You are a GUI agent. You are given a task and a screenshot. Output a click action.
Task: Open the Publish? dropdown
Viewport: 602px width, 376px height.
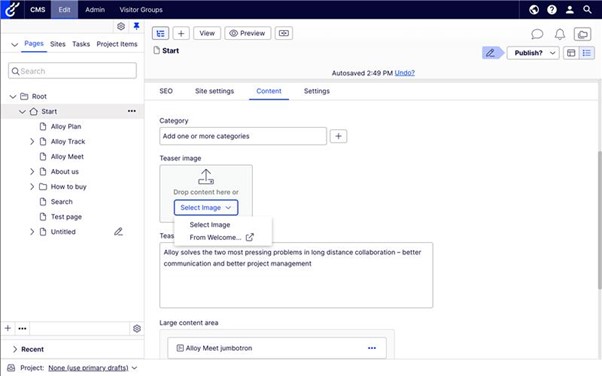(x=533, y=53)
